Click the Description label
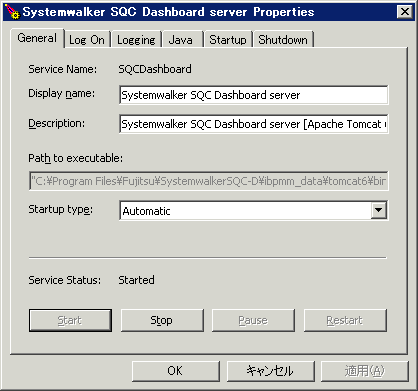 point(57,123)
